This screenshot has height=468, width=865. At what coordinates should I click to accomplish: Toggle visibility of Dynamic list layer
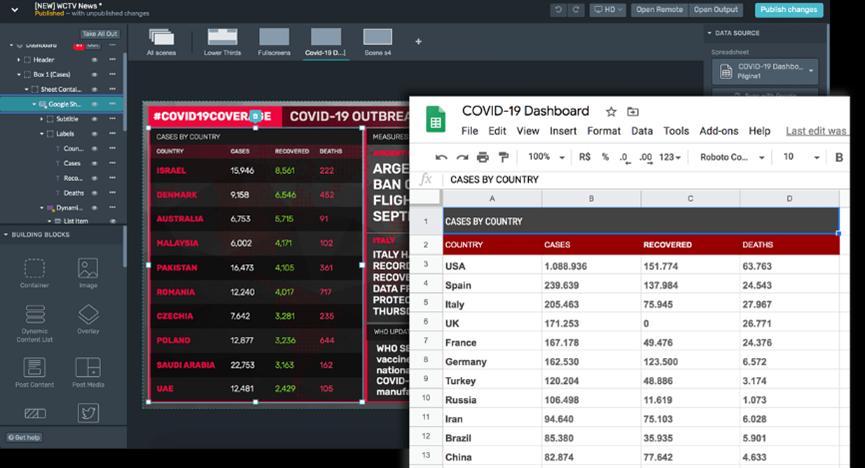click(x=94, y=208)
